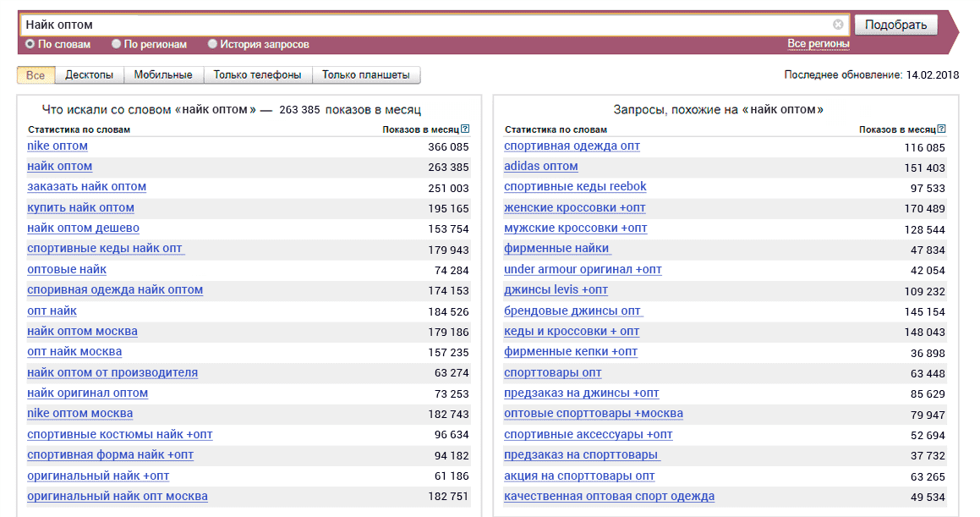Open the 'оригинальный найк опт москва' link
The width and height of the screenshot is (980, 517).
(x=118, y=497)
